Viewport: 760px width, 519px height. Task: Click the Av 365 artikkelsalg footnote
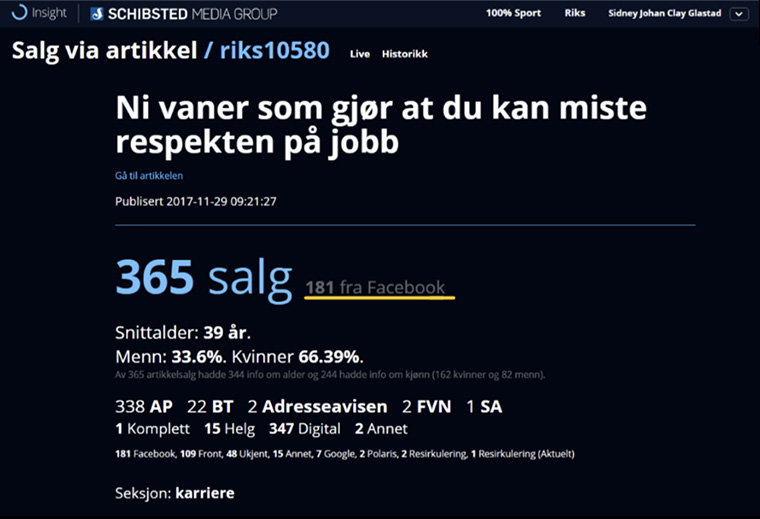[x=330, y=375]
